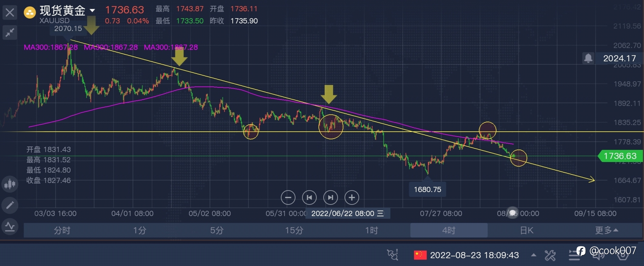Click the gold coin symbol icon
Screen dimensions: 644x266
coord(30,13)
